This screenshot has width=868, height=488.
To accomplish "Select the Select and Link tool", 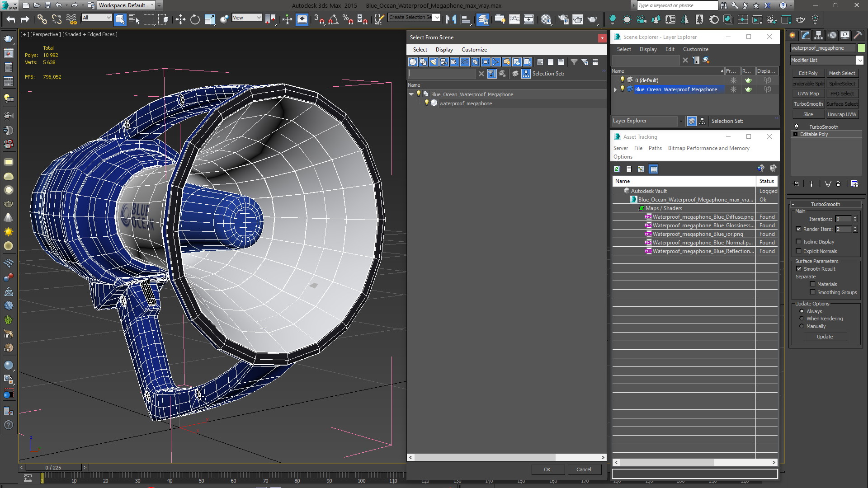I will 42,19.
